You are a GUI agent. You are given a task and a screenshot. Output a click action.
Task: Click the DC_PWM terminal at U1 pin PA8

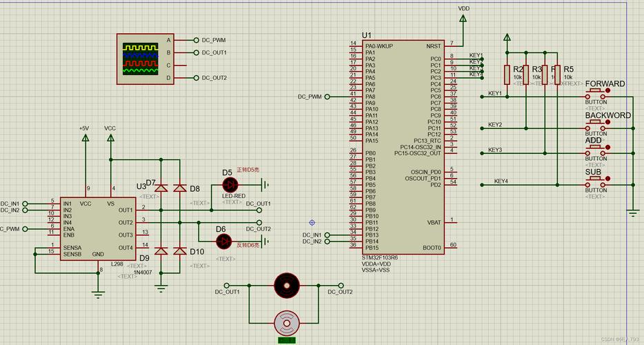coord(327,97)
